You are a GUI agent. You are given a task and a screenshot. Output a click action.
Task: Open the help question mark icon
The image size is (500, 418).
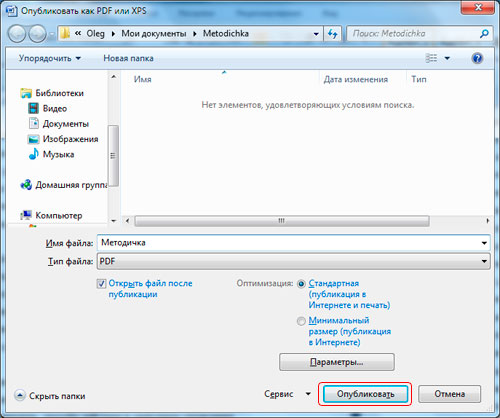[x=477, y=58]
